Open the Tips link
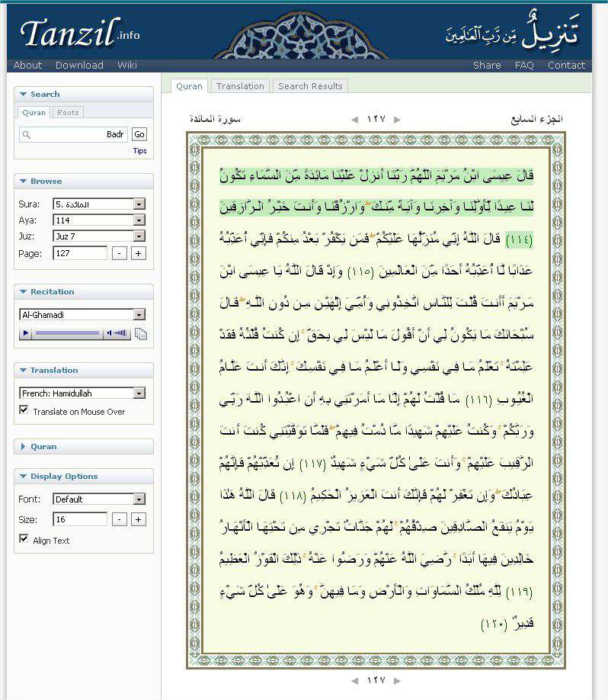The width and height of the screenshot is (608, 700). tap(139, 151)
